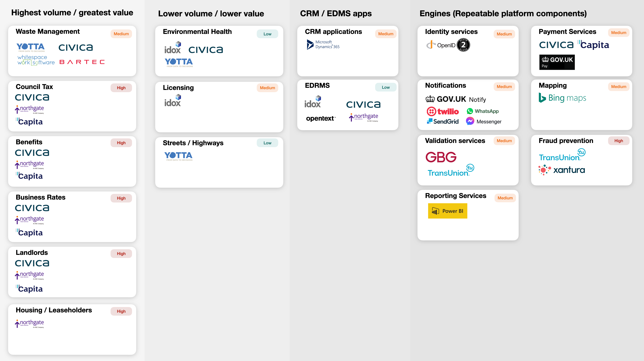Click the OpenID logo in Identity services

point(448,45)
